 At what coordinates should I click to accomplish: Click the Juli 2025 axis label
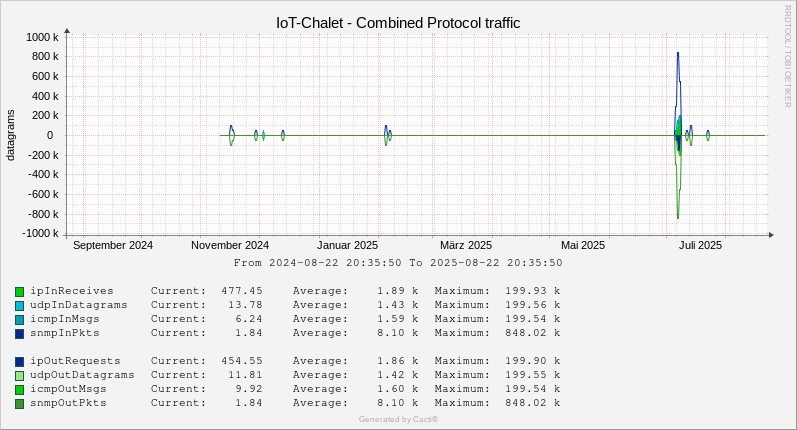pyautogui.click(x=700, y=245)
